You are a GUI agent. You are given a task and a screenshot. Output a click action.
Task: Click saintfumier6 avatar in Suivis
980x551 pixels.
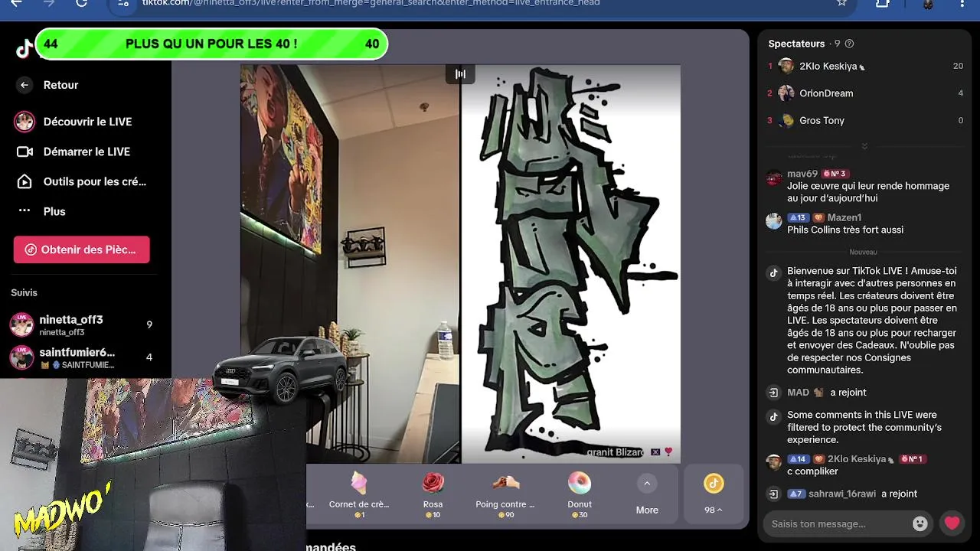coord(21,357)
